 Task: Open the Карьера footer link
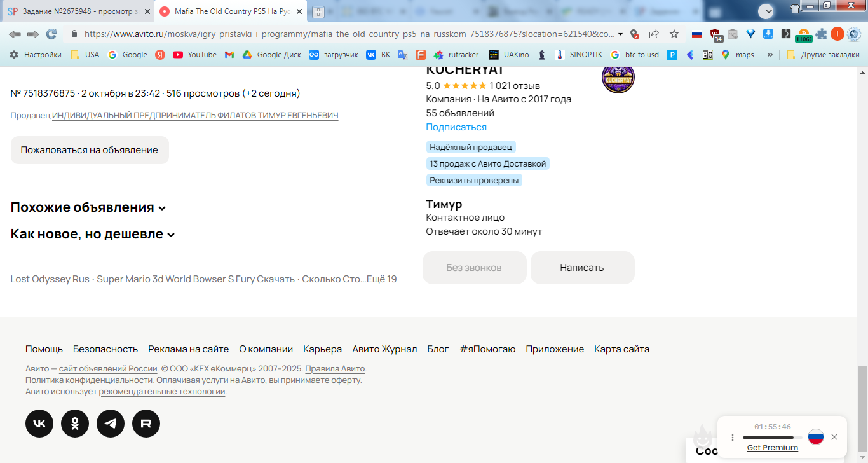coord(322,349)
